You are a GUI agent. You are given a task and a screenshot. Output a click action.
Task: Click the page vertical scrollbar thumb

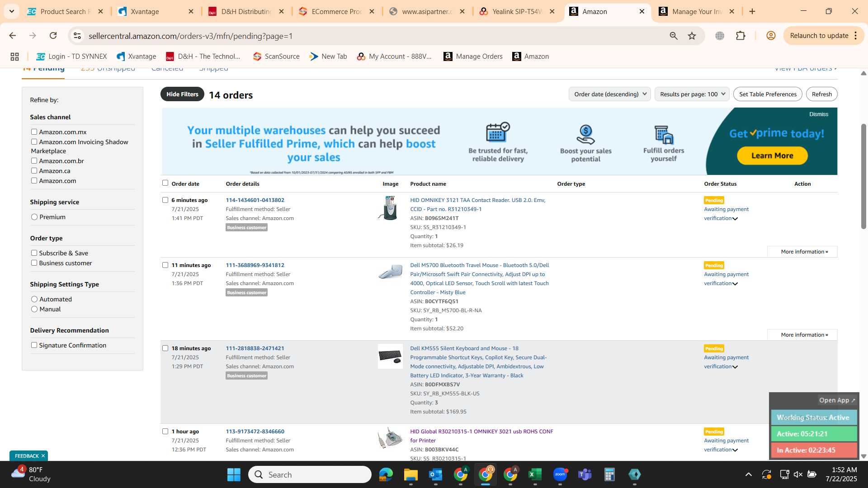click(x=863, y=176)
